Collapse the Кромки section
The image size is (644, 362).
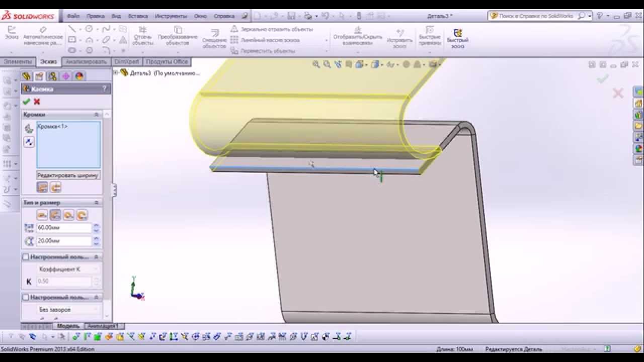tap(96, 115)
